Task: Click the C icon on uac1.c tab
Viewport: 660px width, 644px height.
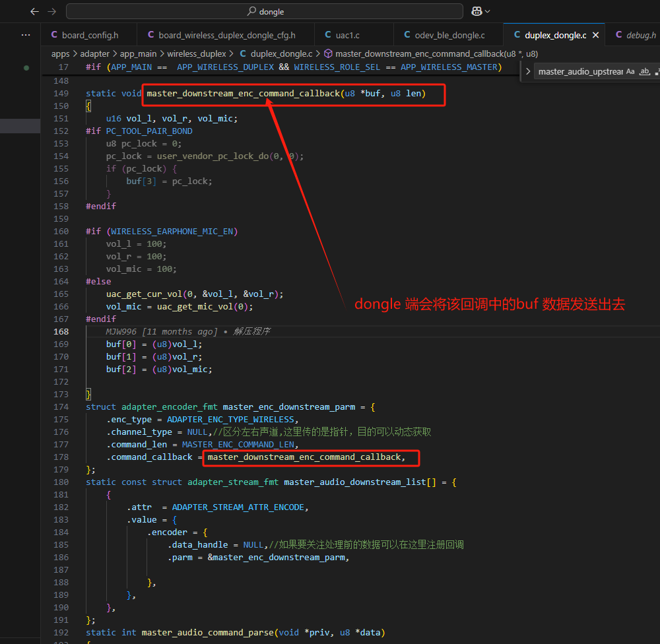Action: pyautogui.click(x=328, y=35)
